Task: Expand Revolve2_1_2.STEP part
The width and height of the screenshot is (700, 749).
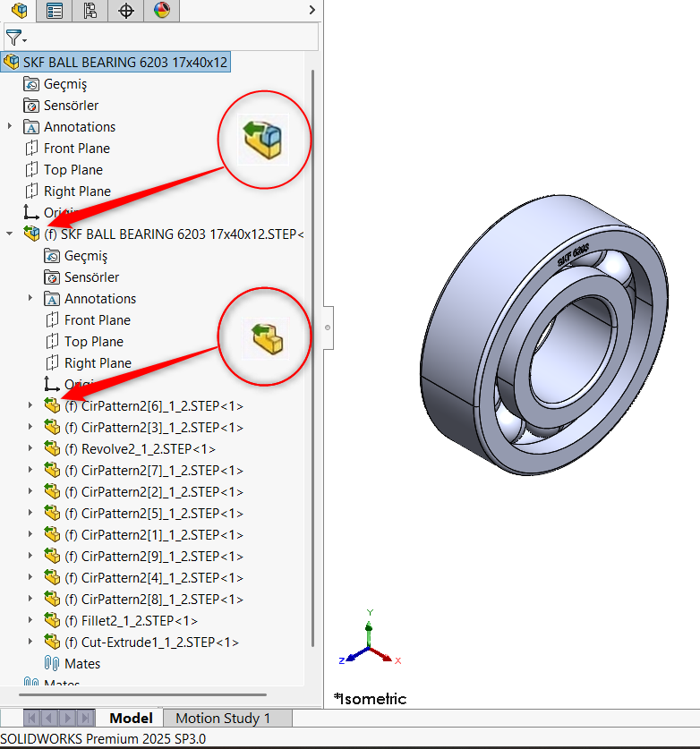Action: click(x=30, y=448)
